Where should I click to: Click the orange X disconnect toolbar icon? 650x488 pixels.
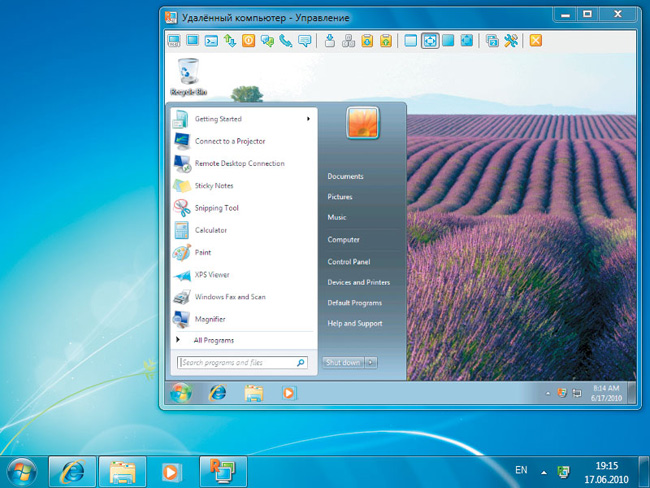536,41
